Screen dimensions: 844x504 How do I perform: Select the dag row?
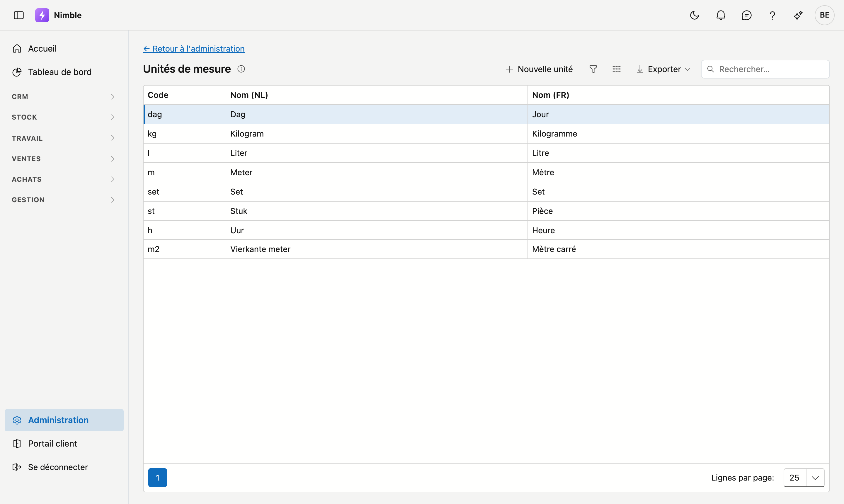[486, 115]
